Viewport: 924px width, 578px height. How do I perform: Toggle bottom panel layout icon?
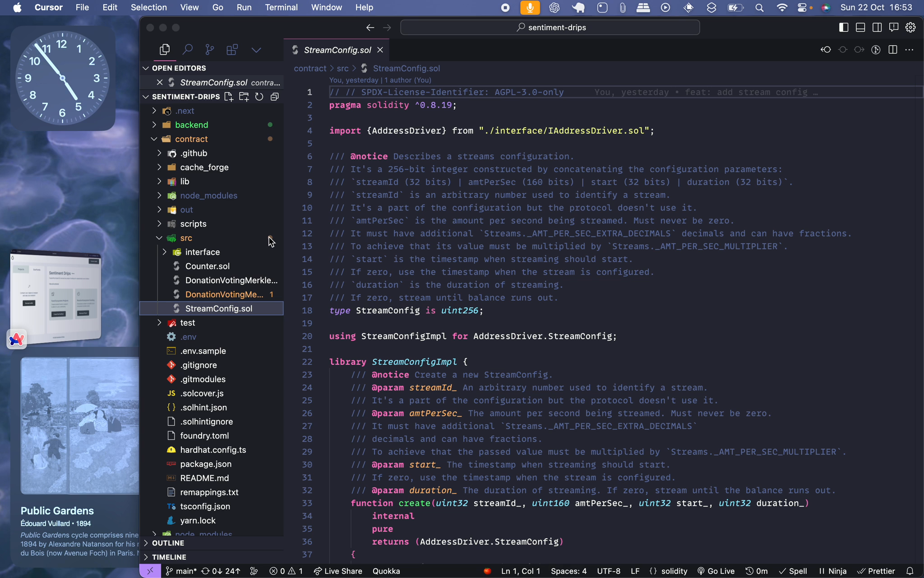click(x=860, y=28)
